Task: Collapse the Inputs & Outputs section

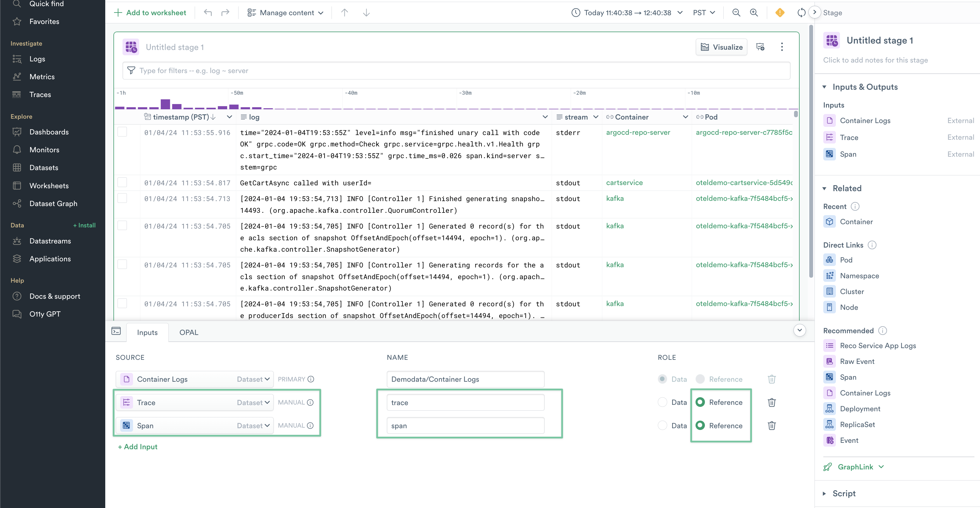Action: coord(824,87)
